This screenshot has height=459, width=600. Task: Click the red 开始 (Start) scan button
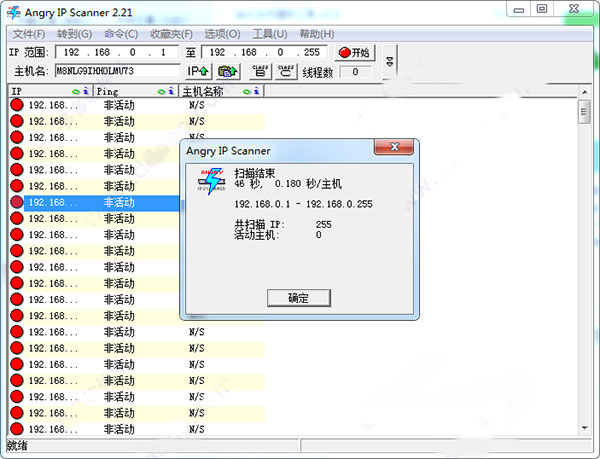pyautogui.click(x=353, y=52)
